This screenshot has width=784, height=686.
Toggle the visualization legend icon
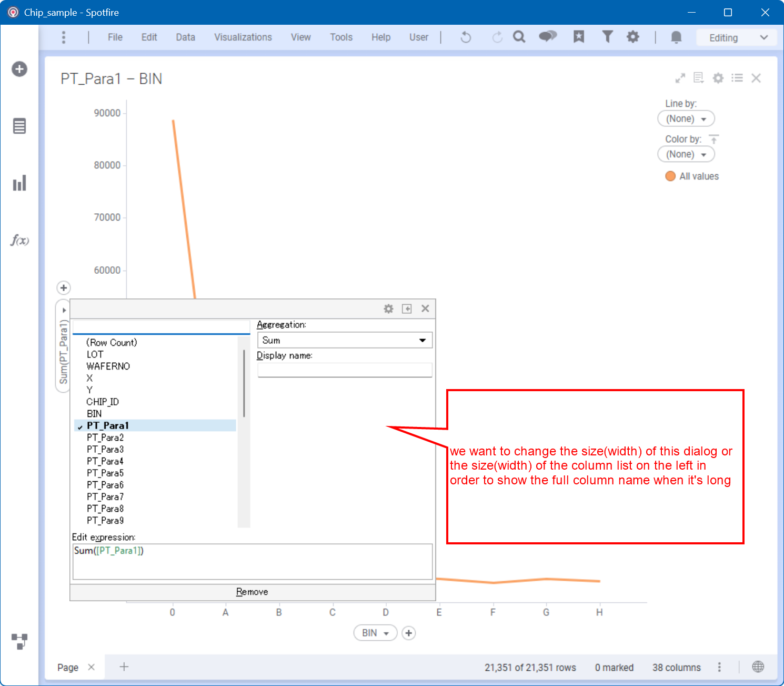click(737, 78)
